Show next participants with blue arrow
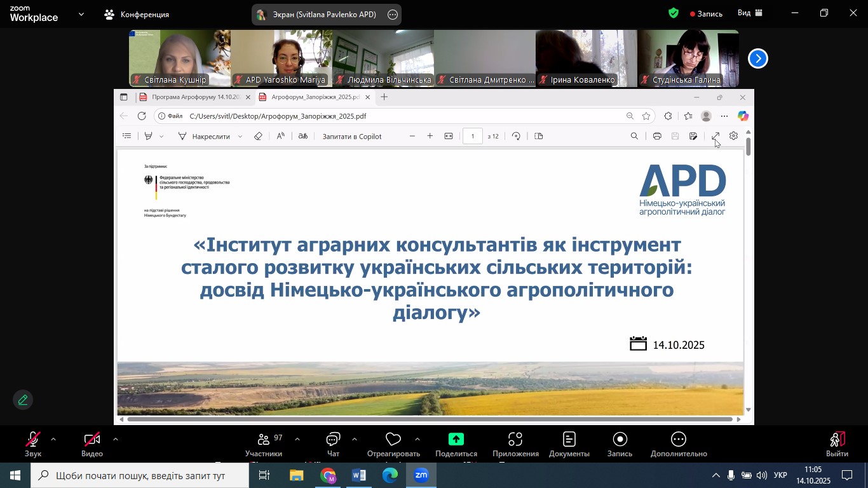Screen dimensions: 868x488 (757, 58)
